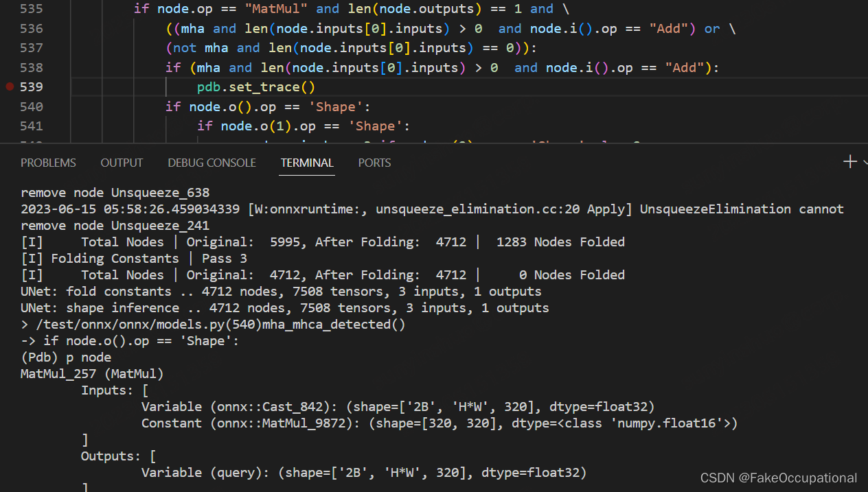The height and width of the screenshot is (492, 868).
Task: Switch to the PORTS tab
Action: 374,163
